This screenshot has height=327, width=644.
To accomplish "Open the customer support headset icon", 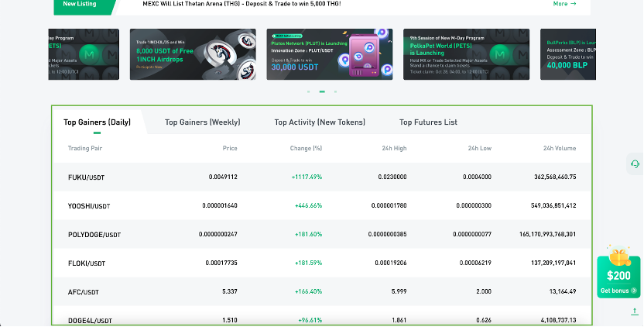I will pyautogui.click(x=635, y=163).
